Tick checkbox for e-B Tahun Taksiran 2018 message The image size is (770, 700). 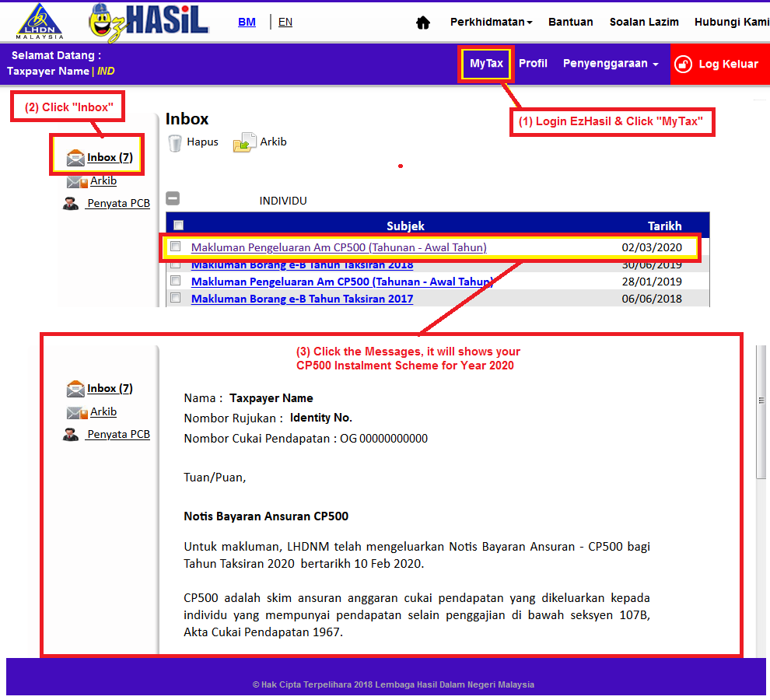tap(175, 264)
